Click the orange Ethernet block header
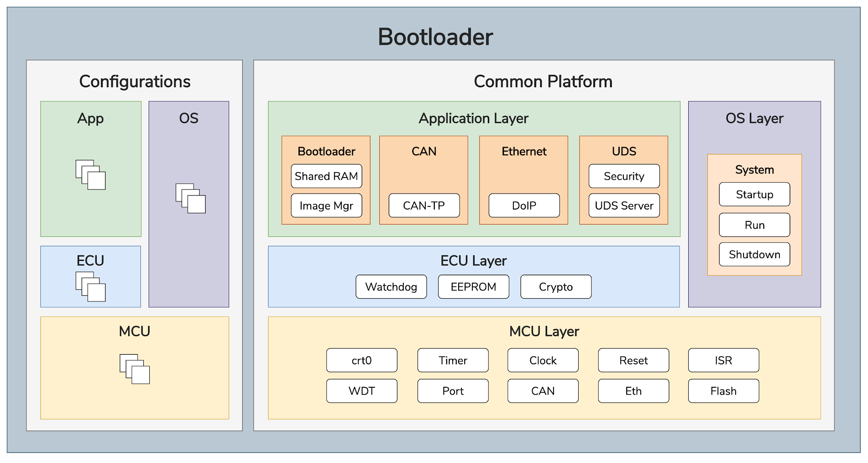Screen dimensions: 868x463 click(523, 151)
